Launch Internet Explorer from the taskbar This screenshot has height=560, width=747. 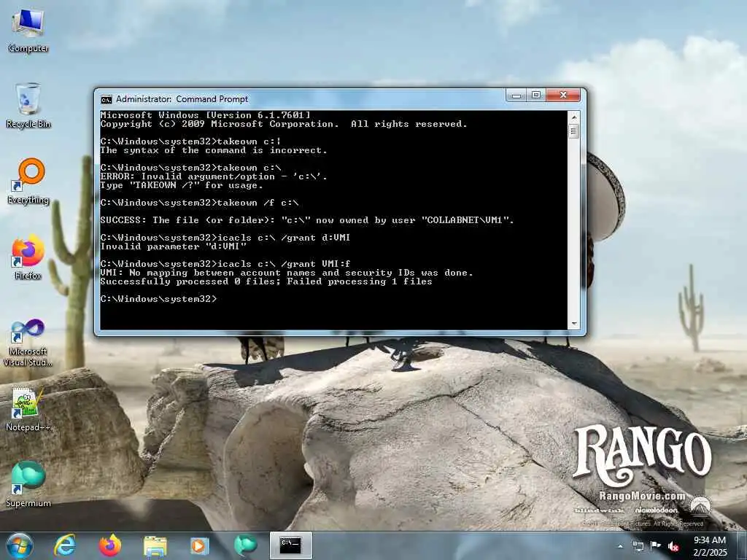coord(65,545)
